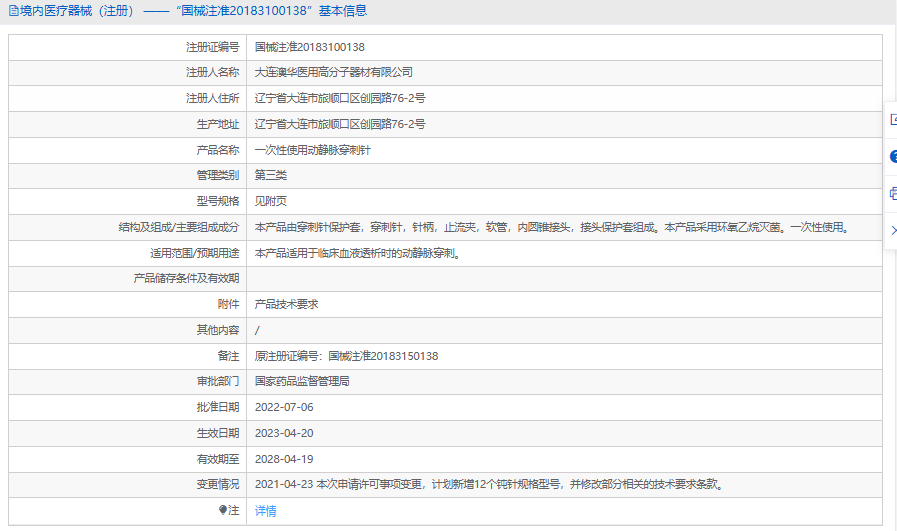Click the 第三类 management class value
The width and height of the screenshot is (897, 531).
(x=271, y=175)
